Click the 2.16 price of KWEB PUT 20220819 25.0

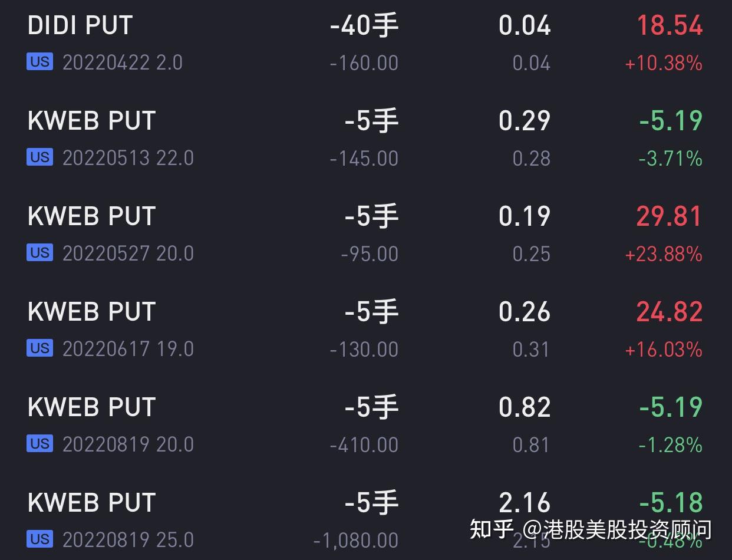[525, 502]
